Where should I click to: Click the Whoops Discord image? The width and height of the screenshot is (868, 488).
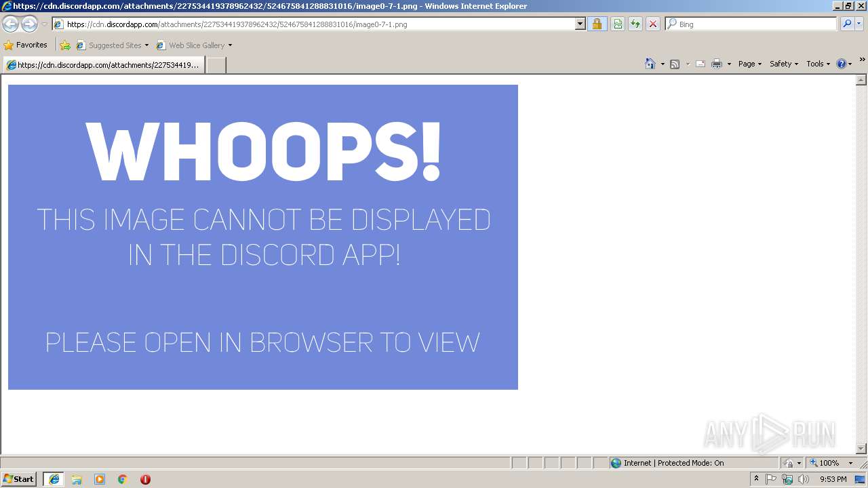point(263,237)
